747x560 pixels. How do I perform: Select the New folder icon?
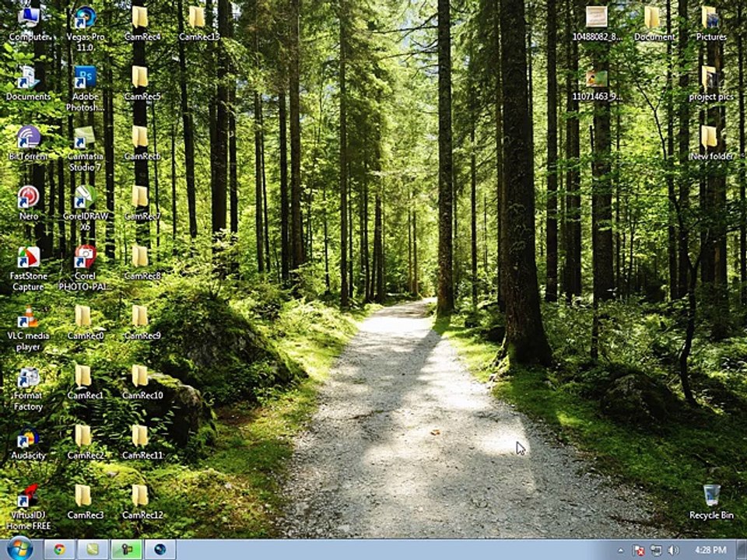click(x=711, y=143)
